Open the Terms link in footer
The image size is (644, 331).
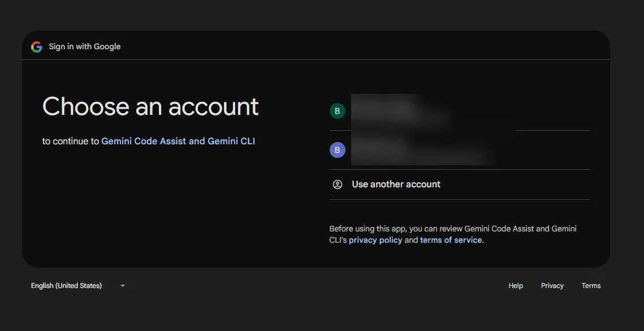pos(591,286)
